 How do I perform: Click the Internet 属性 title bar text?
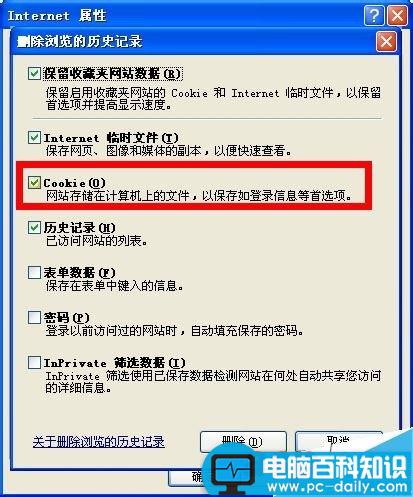coord(57,16)
